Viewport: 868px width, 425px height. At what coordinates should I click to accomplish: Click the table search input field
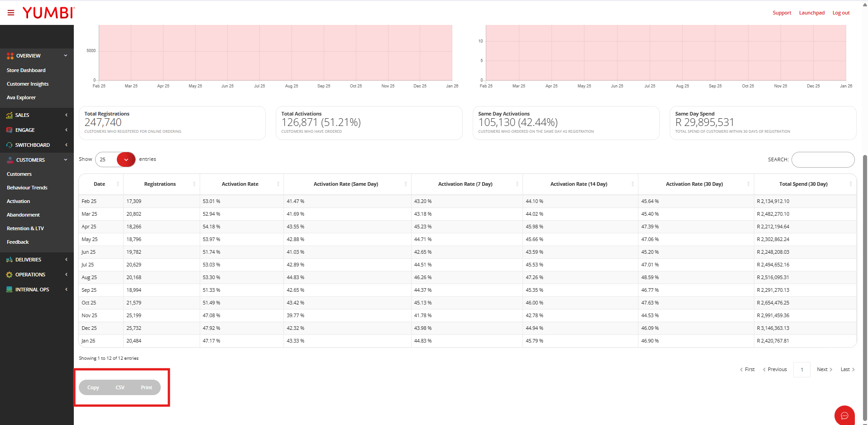pyautogui.click(x=823, y=159)
